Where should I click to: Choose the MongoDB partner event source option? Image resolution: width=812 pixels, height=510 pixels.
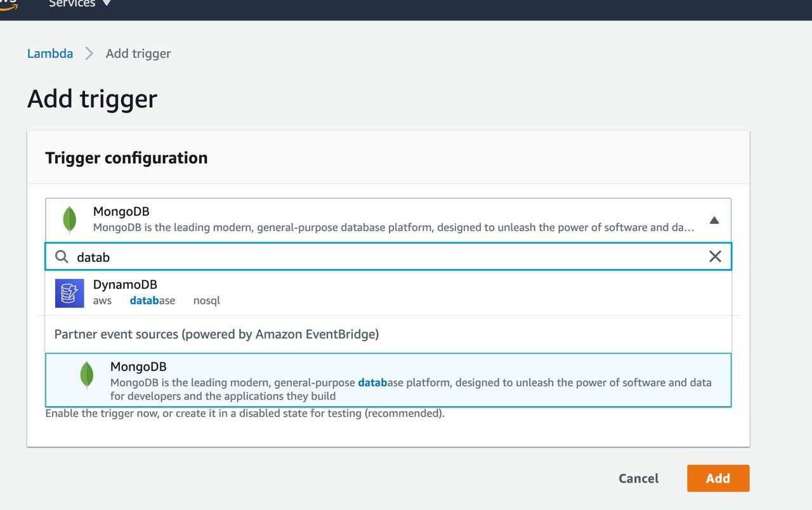pyautogui.click(x=388, y=380)
